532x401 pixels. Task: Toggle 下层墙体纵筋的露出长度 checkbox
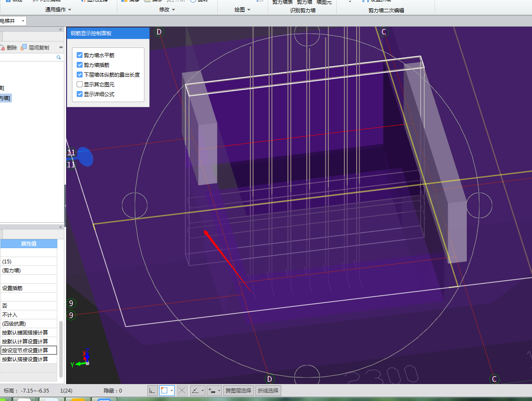(x=80, y=75)
